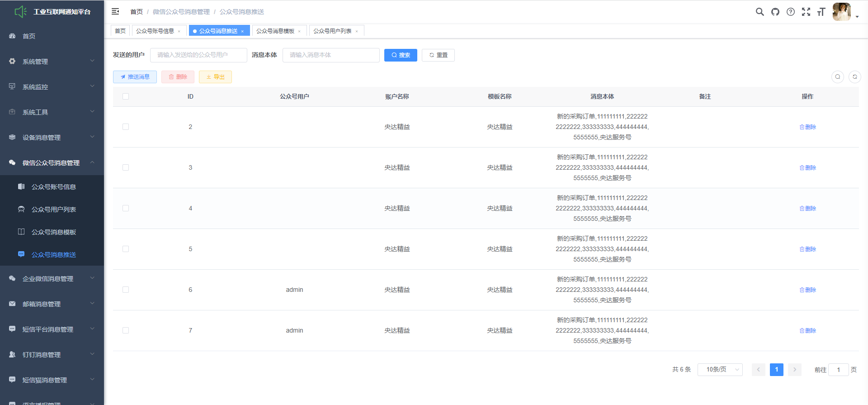Expand the 短信猫消息管理 menu chevron
Viewport: 868px width, 405px height.
pyautogui.click(x=92, y=379)
